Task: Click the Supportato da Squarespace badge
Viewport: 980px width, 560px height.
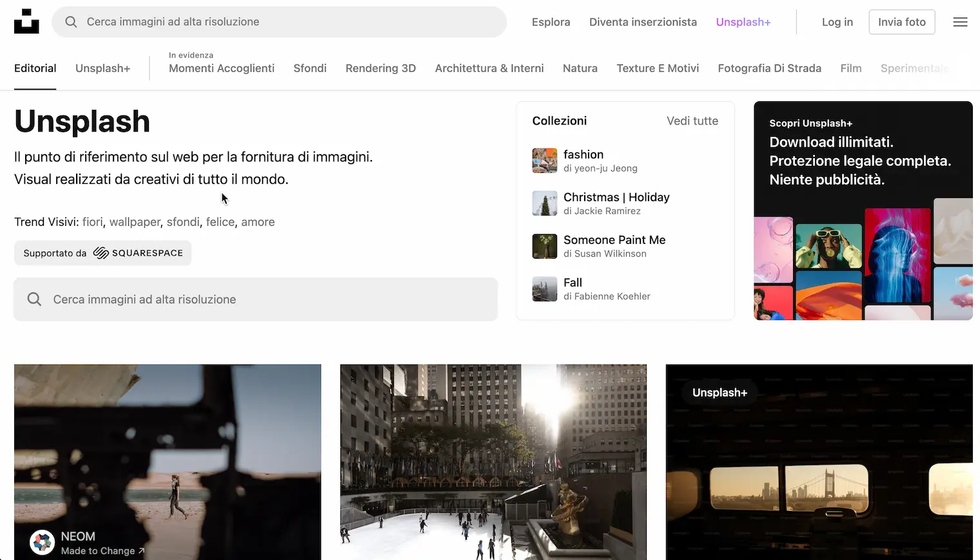Action: coord(103,253)
